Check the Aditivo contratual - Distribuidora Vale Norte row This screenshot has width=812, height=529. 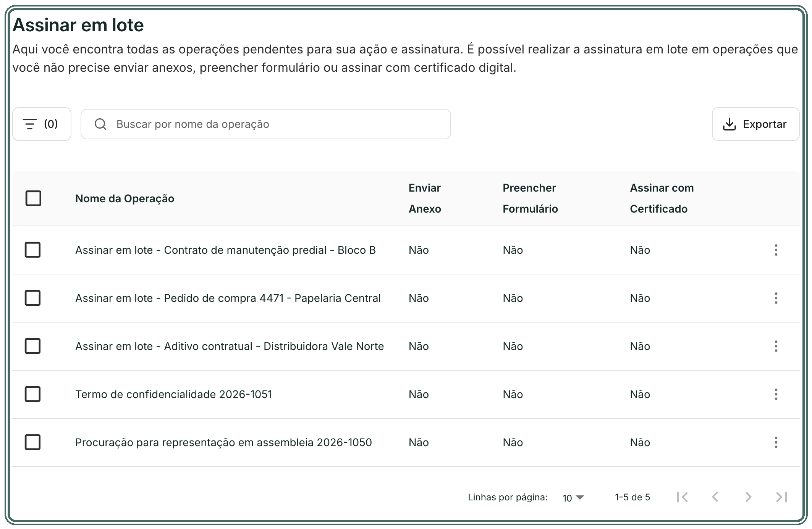(32, 346)
